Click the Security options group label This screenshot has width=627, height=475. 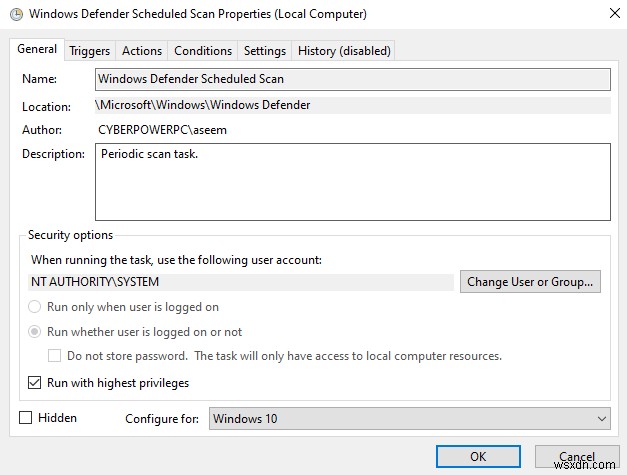coord(70,235)
